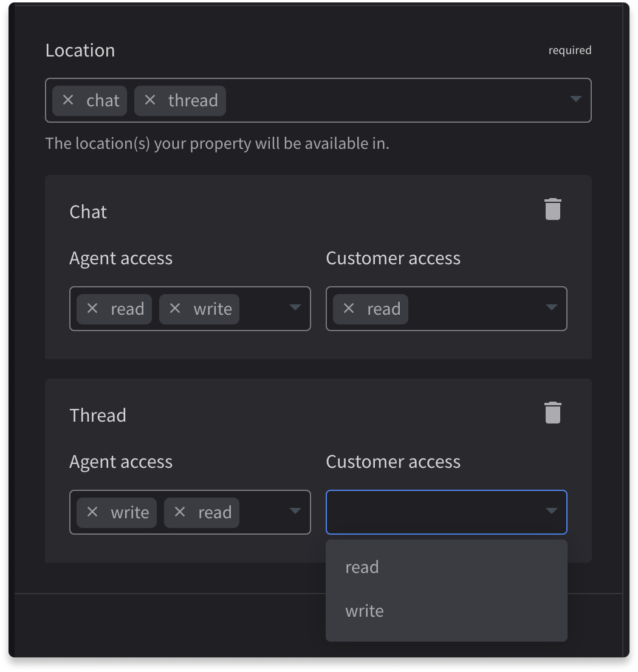Open the Location dropdown arrow
This screenshot has width=638, height=672.
click(575, 100)
